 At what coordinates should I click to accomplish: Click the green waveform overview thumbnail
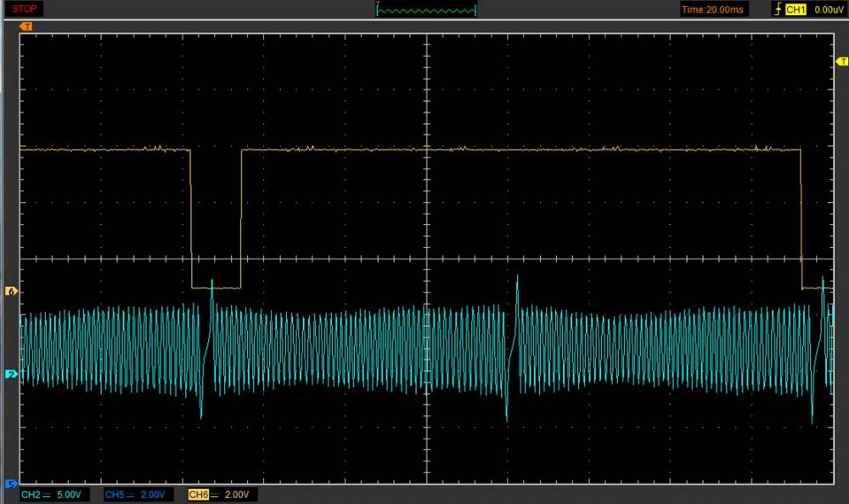coord(426,9)
